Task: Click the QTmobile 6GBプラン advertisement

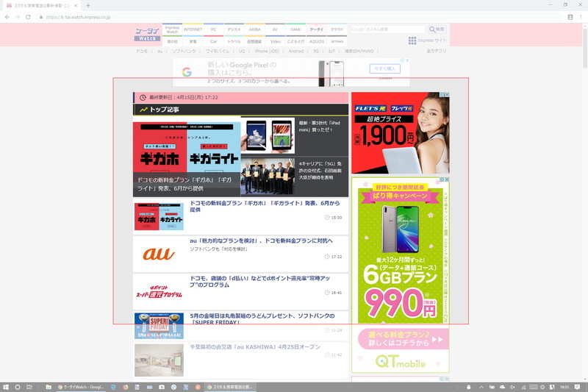Action: tap(400, 275)
